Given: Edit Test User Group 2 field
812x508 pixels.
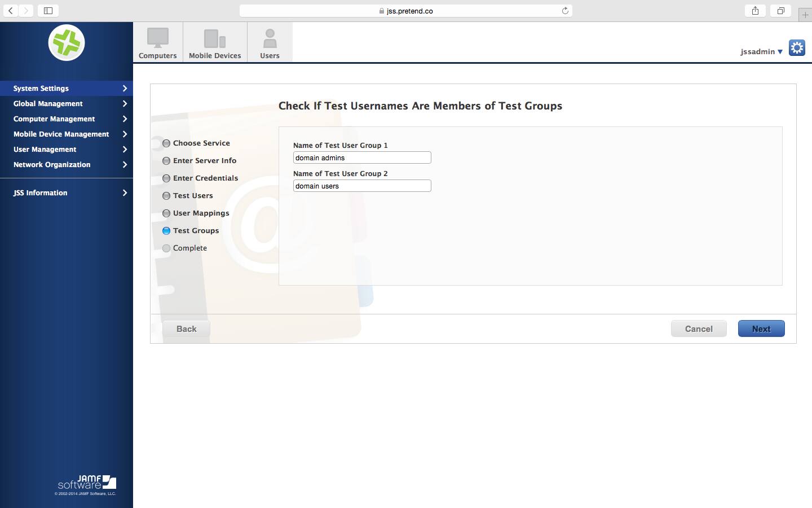Looking at the screenshot, I should click(362, 186).
